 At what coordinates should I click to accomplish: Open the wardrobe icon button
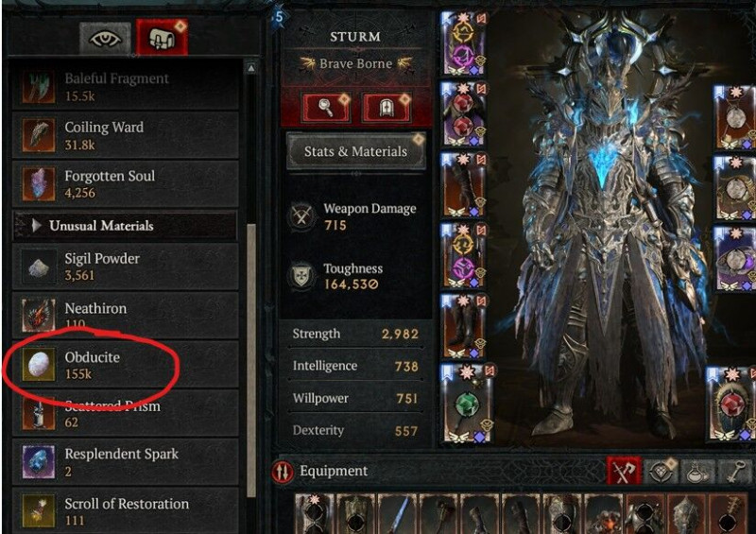point(387,108)
